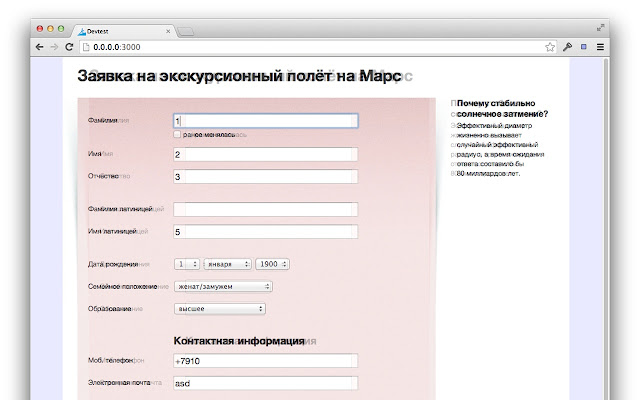
Task: Click the 'Дата рождения' label
Action: [x=113, y=264]
